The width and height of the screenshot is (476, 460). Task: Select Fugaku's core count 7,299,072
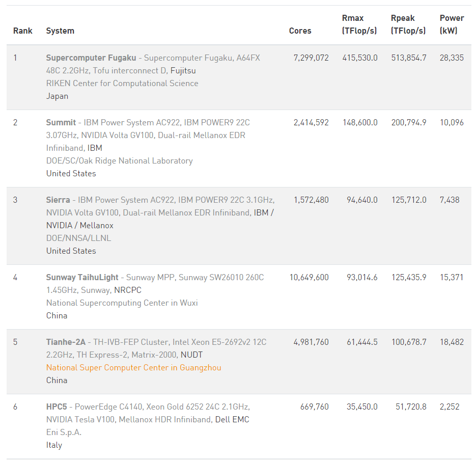tap(311, 58)
